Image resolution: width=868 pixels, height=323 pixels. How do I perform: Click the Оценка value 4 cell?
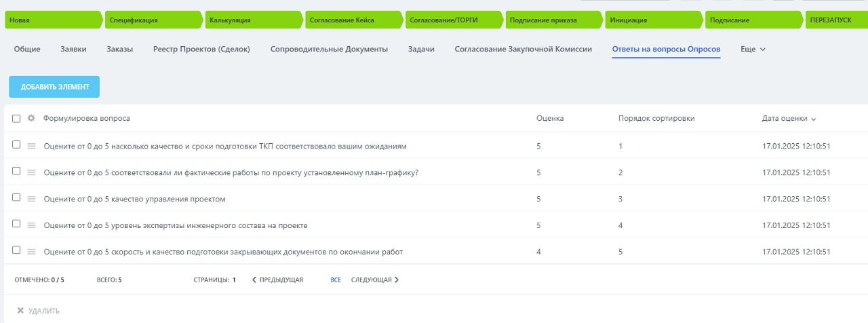[538, 252]
